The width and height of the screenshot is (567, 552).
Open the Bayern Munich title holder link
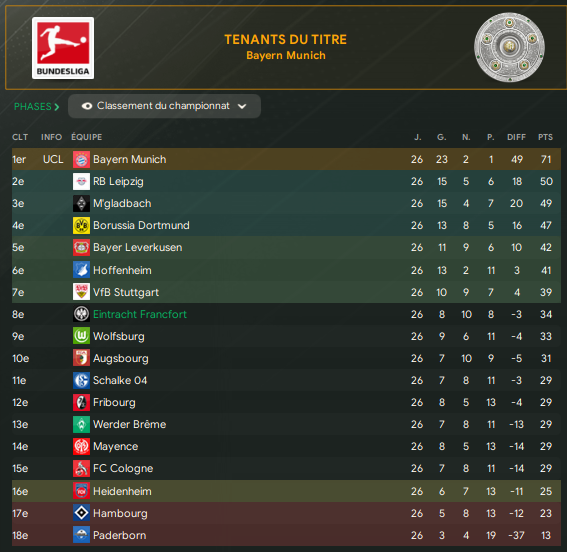286,55
